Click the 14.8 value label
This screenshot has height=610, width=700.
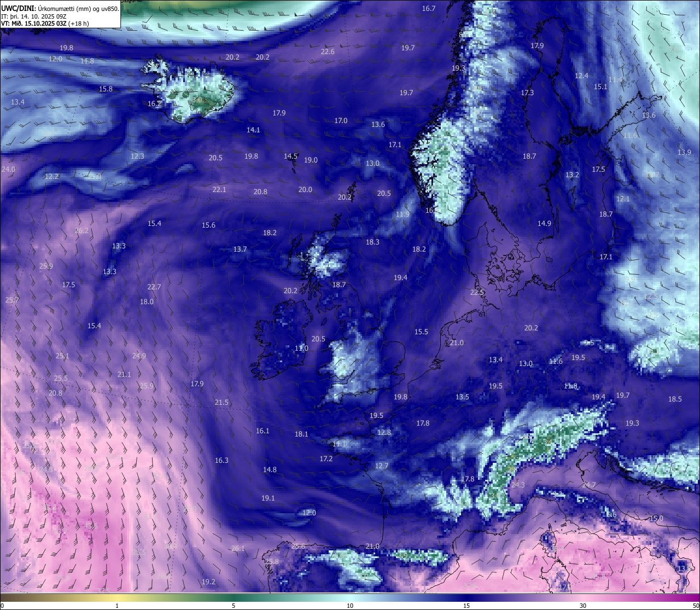[270, 470]
